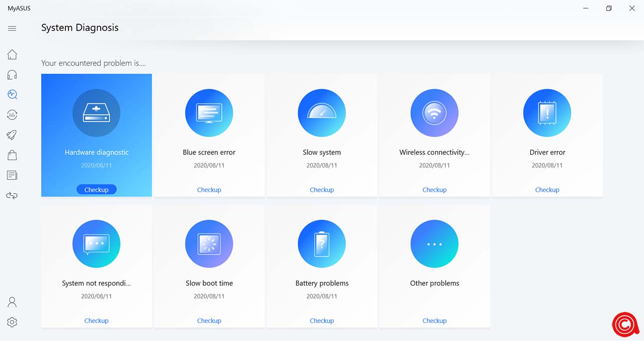Select the Driver error chip icon
Viewport: 644px width, 341px height.
point(547,113)
